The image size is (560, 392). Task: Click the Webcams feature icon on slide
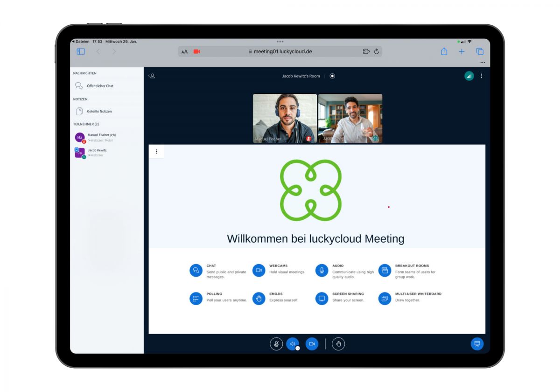pyautogui.click(x=259, y=271)
